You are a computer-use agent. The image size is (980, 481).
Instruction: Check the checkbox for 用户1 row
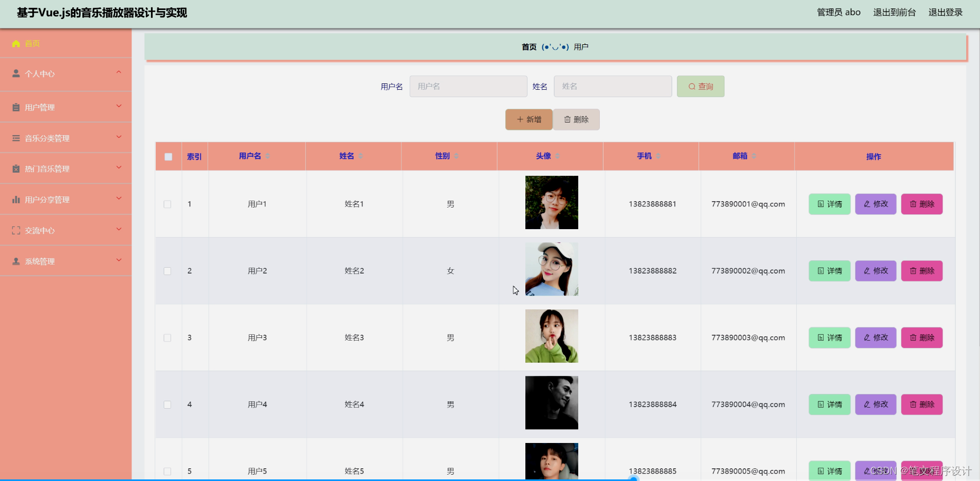pos(168,204)
